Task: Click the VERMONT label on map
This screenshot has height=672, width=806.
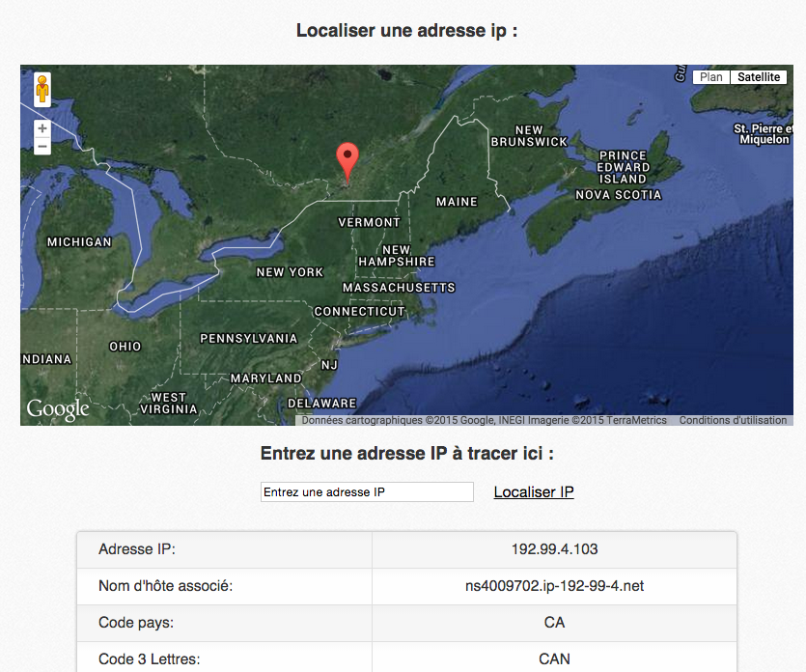Action: click(x=369, y=222)
